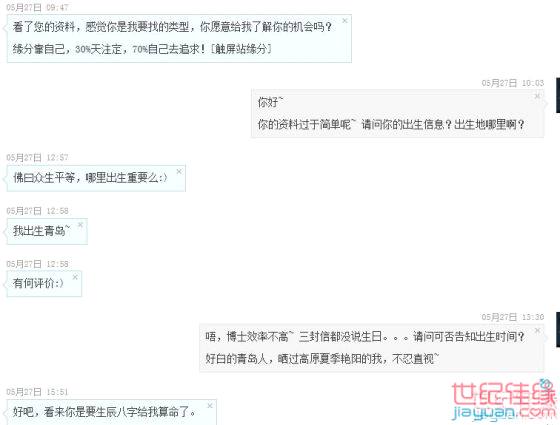Delete the 我出生青岛 message using x
560x425 pixels.
80,224
